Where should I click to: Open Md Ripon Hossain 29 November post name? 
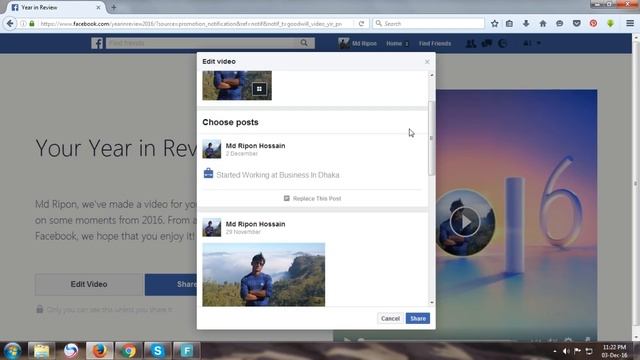[x=256, y=224]
